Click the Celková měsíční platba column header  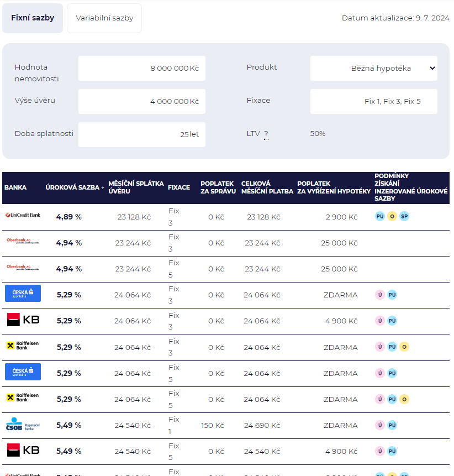267,187
